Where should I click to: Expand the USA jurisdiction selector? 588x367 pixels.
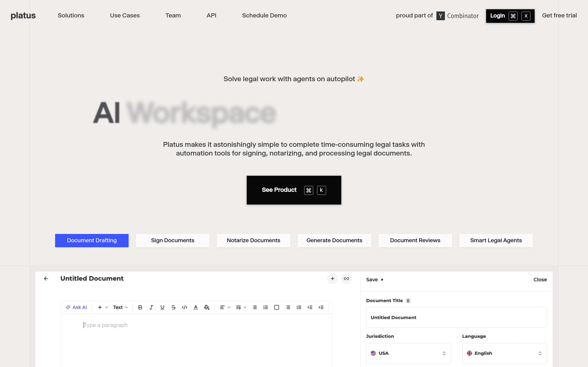[x=408, y=353]
